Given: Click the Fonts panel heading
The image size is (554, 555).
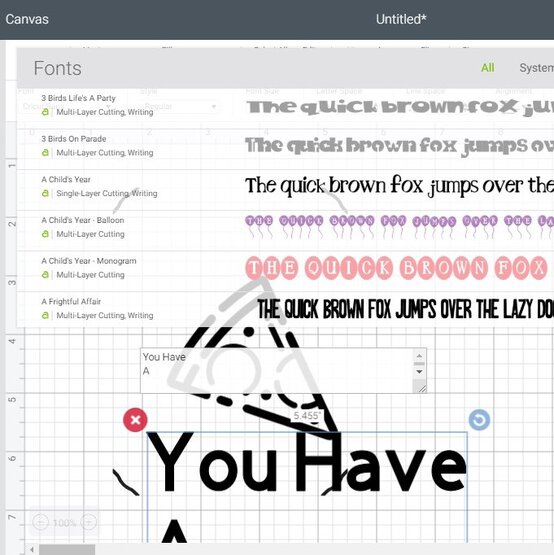Looking at the screenshot, I should coord(57,68).
